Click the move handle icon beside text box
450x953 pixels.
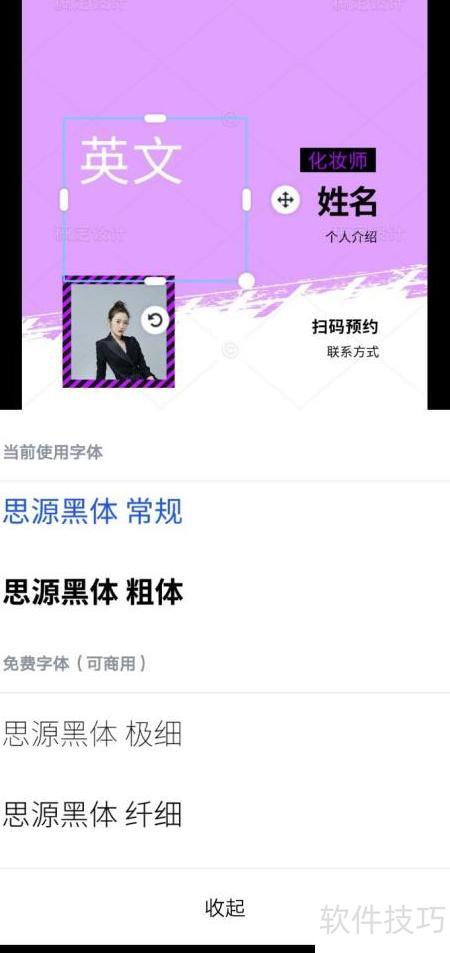click(x=285, y=199)
